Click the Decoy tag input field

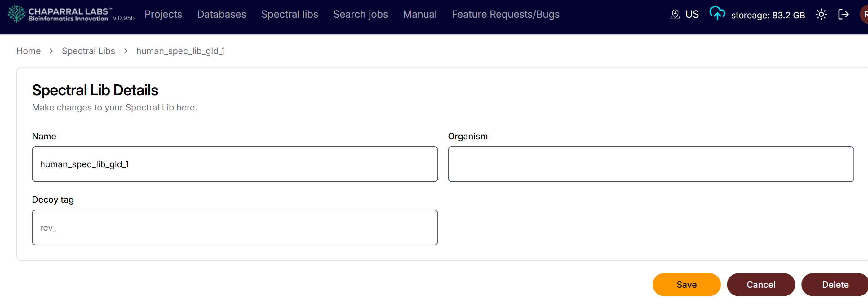235,228
